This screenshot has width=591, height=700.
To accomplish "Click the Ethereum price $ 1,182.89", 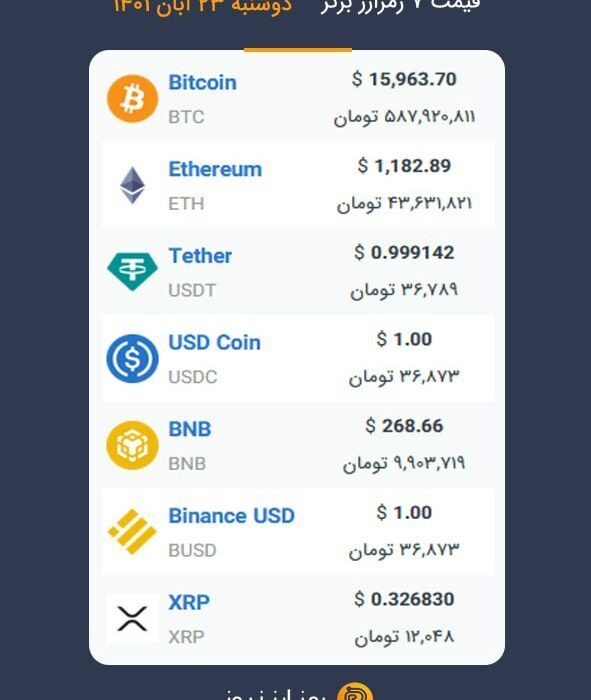I will pyautogui.click(x=404, y=166).
